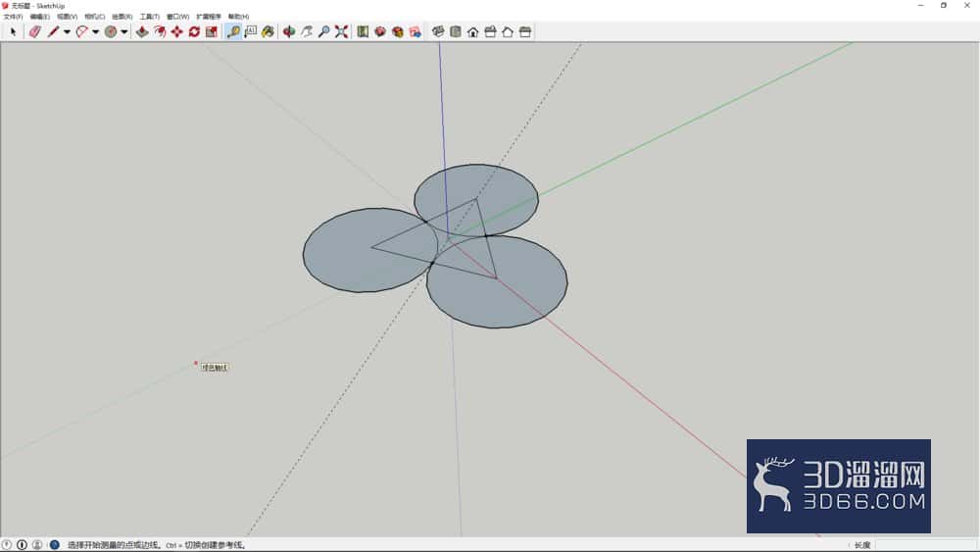980x552 pixels.
Task: Select the Paint Bucket tool
Action: click(268, 32)
